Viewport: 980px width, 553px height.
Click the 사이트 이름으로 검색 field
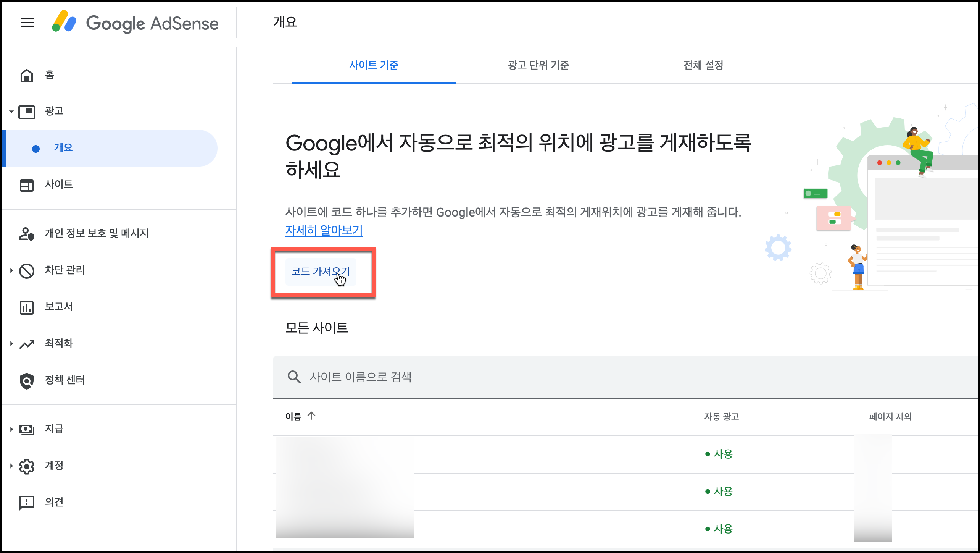[626, 377]
